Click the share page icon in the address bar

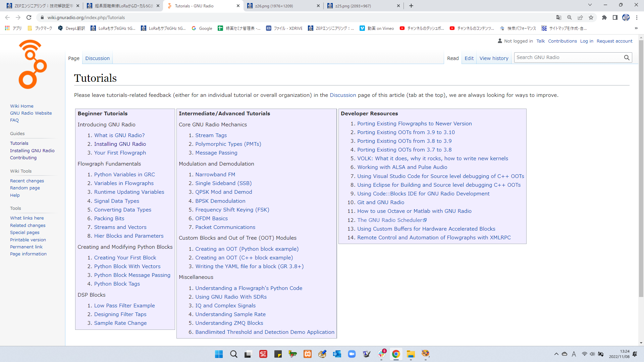(x=580, y=17)
